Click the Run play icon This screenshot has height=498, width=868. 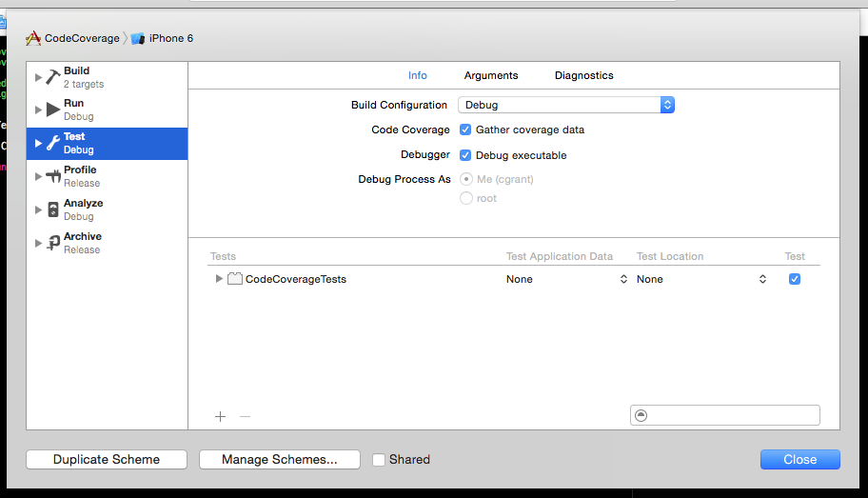pyautogui.click(x=53, y=110)
